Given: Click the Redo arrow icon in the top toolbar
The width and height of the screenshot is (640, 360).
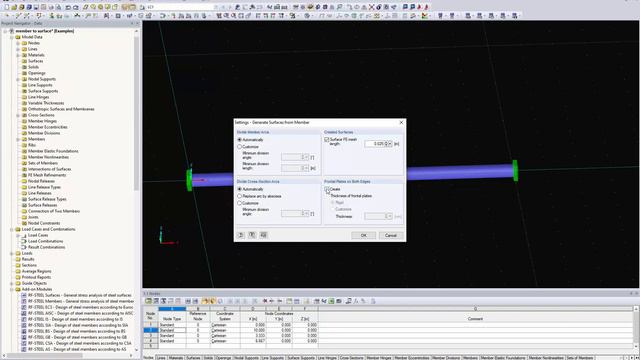Looking at the screenshot, I should [x=76, y=7].
